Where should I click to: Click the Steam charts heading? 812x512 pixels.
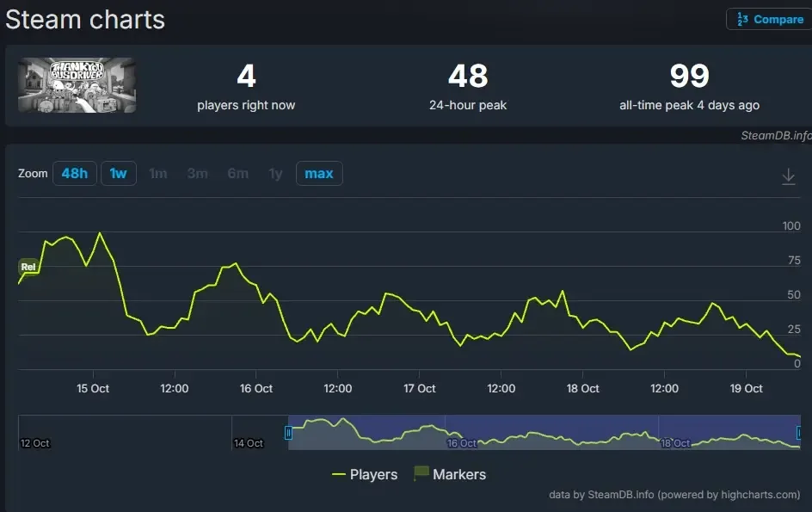click(x=85, y=20)
